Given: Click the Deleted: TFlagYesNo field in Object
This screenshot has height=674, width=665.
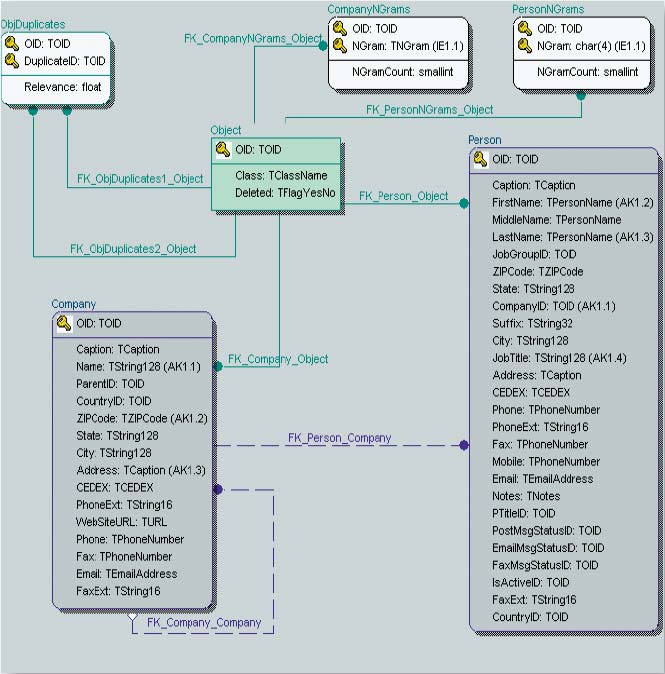Looking at the screenshot, I should [x=285, y=193].
